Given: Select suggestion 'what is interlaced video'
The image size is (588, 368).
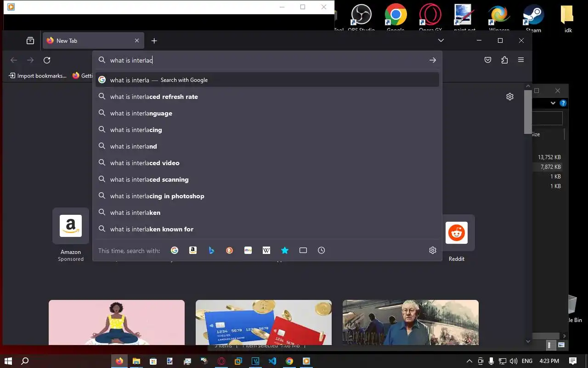Looking at the screenshot, I should (267, 163).
